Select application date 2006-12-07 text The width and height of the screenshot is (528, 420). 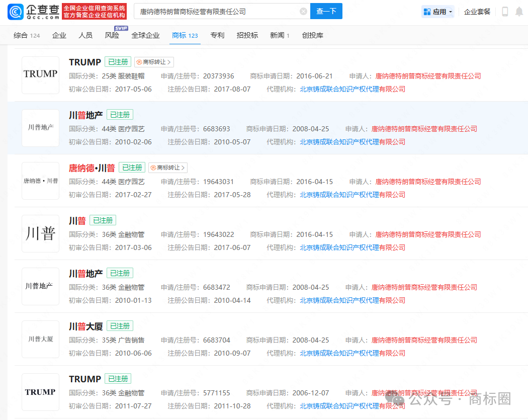point(310,393)
